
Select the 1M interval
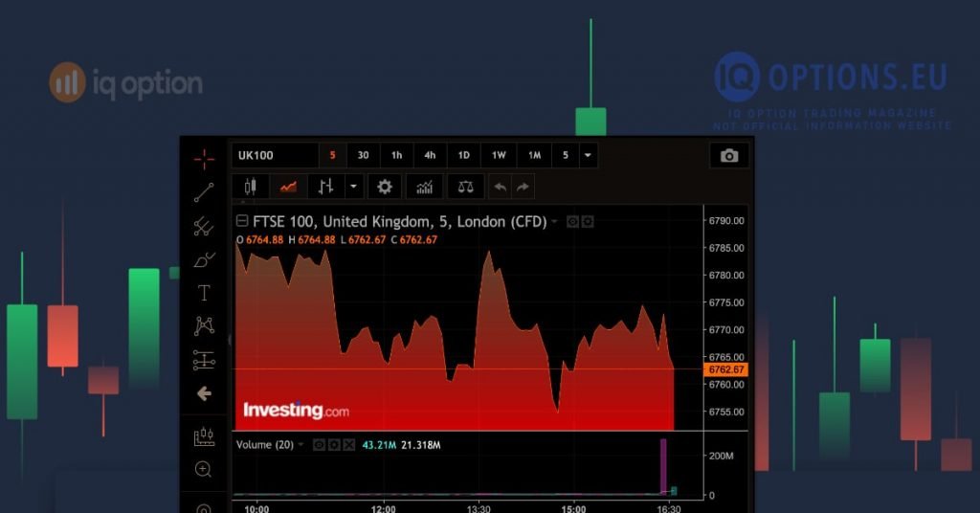coord(534,156)
